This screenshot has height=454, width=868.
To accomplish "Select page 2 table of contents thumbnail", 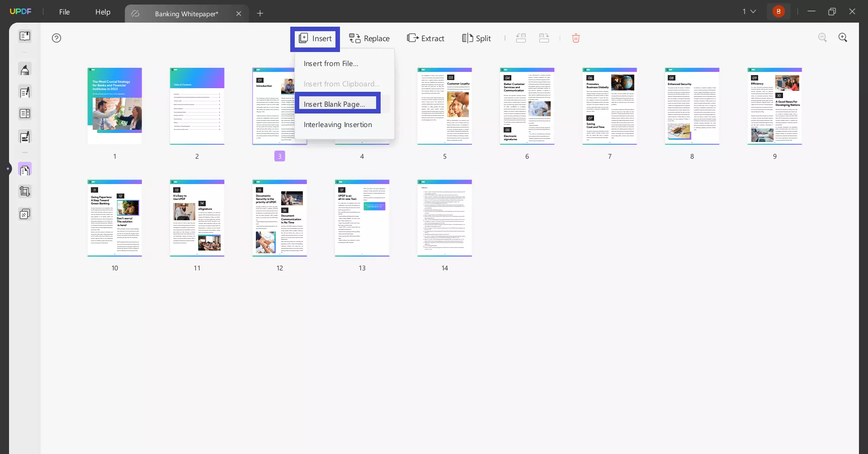I will (x=197, y=106).
